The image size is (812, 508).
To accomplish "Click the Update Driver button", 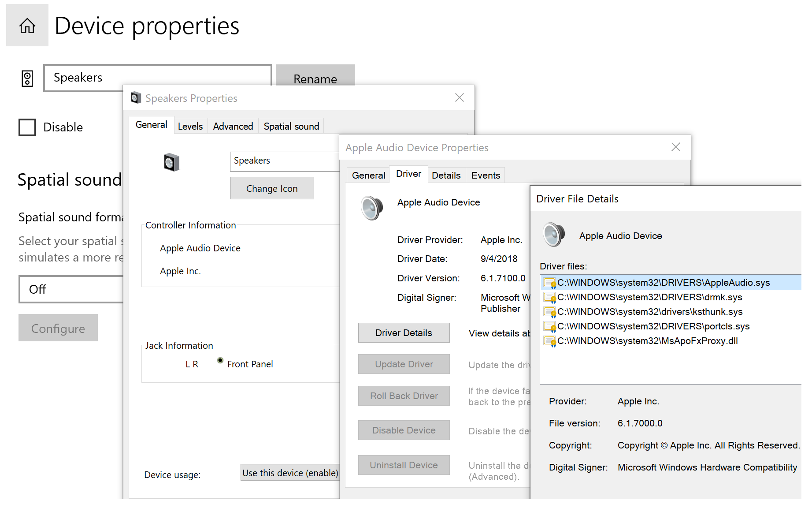I will click(404, 364).
